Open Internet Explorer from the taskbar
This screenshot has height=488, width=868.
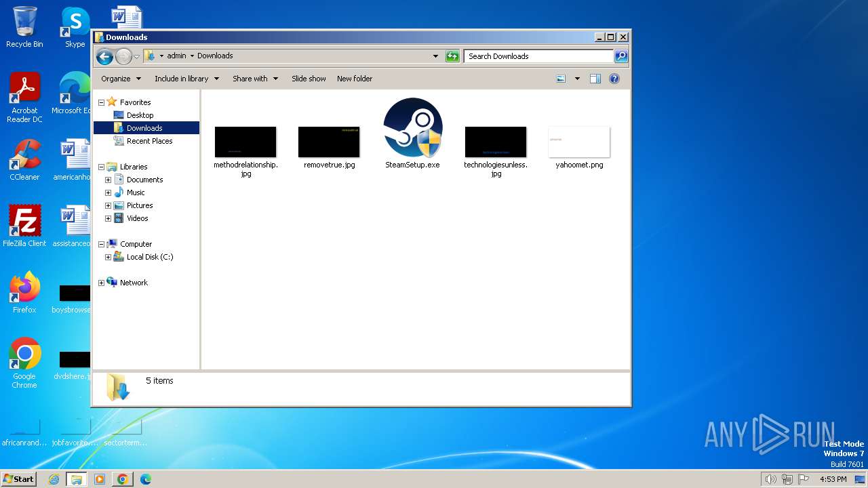point(54,479)
